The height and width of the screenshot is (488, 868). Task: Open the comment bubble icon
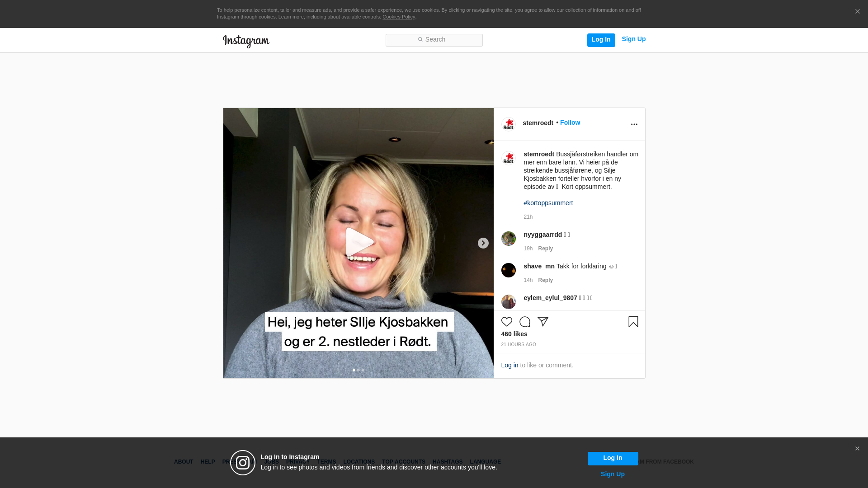pyautogui.click(x=524, y=322)
